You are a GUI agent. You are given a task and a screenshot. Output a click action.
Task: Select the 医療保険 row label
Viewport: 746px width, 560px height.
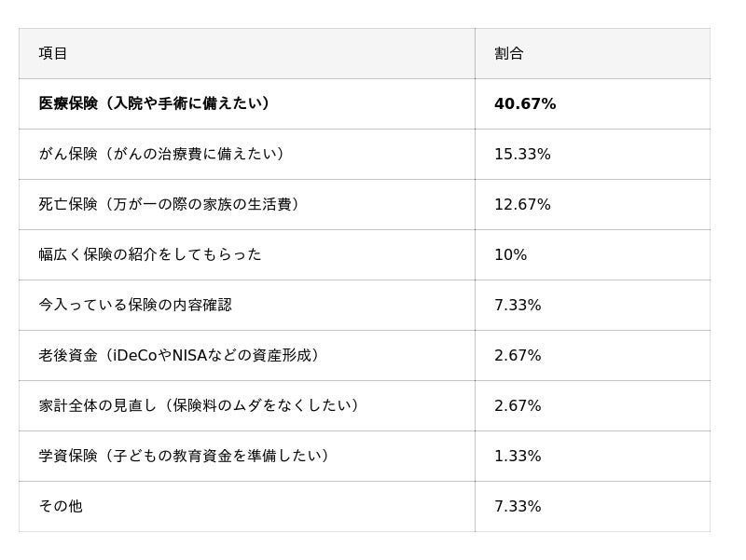(x=154, y=103)
